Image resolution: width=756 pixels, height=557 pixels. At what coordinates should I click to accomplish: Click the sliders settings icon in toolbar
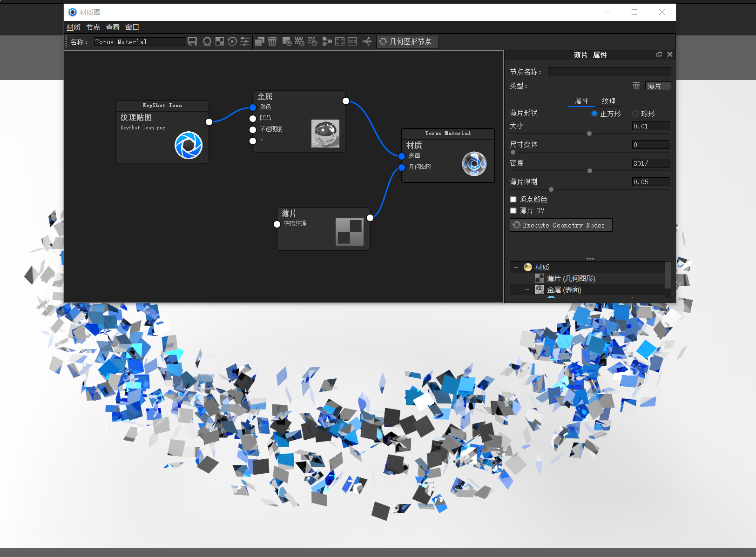click(245, 42)
